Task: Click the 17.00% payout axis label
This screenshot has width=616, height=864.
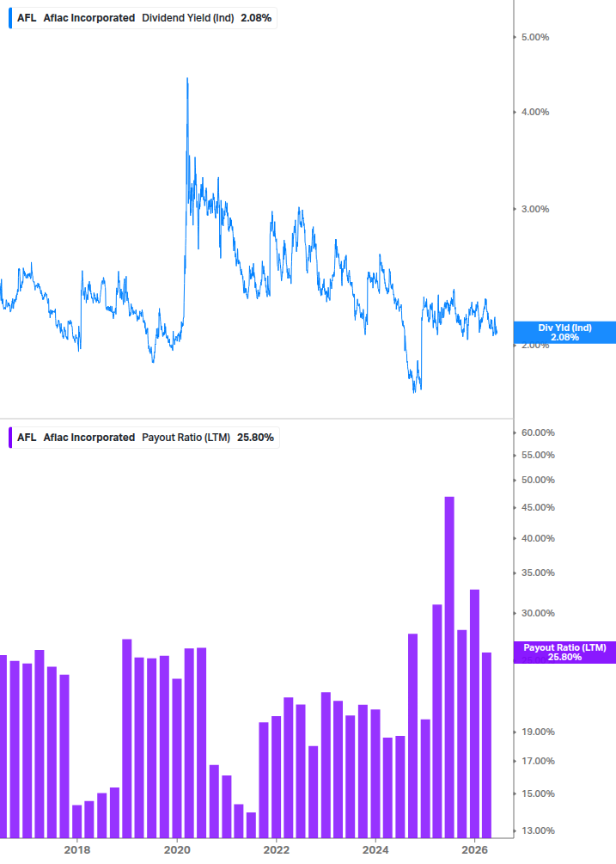Action: [538, 761]
